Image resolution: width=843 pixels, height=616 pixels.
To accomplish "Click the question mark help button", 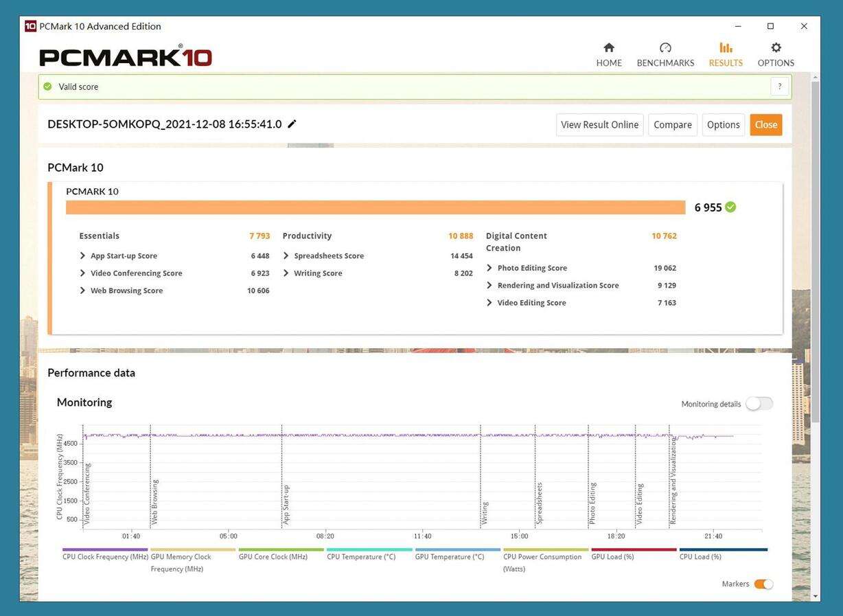I will (780, 87).
